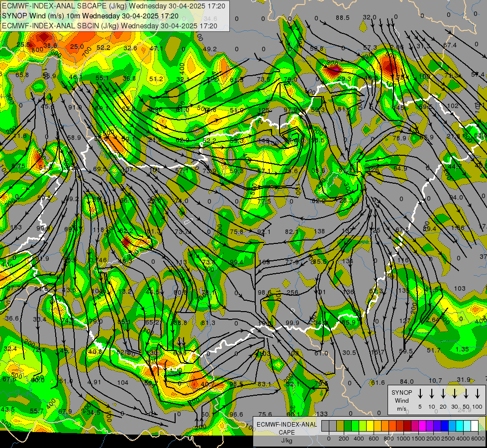Click the 84.0 value on the map
This screenshot has height=448, width=487.
(406, 381)
